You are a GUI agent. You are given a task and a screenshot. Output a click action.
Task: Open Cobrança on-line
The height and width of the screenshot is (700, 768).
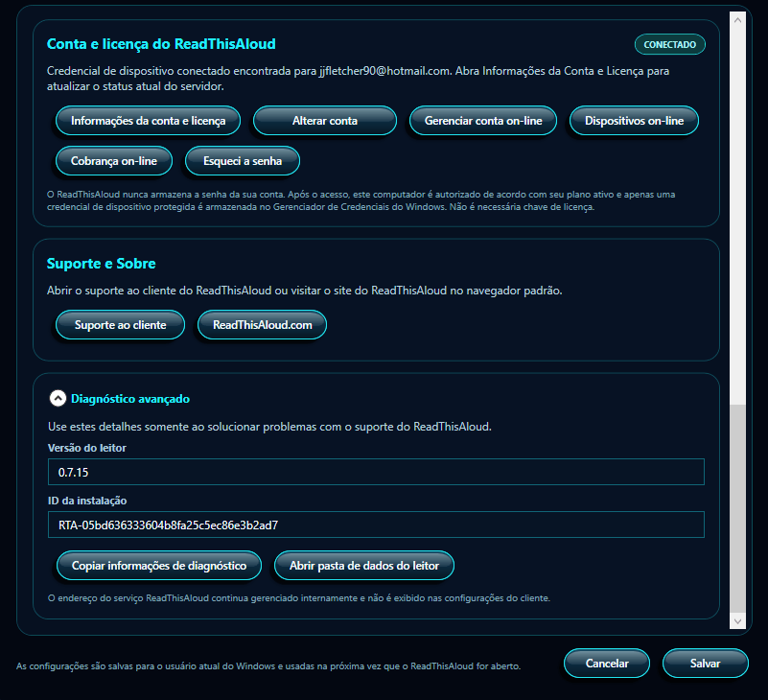pos(114,161)
